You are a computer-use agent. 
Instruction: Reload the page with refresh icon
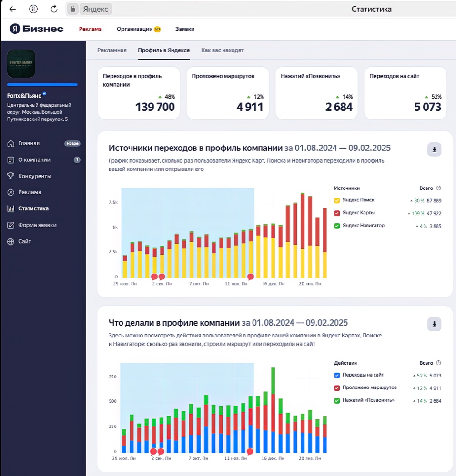pos(54,9)
